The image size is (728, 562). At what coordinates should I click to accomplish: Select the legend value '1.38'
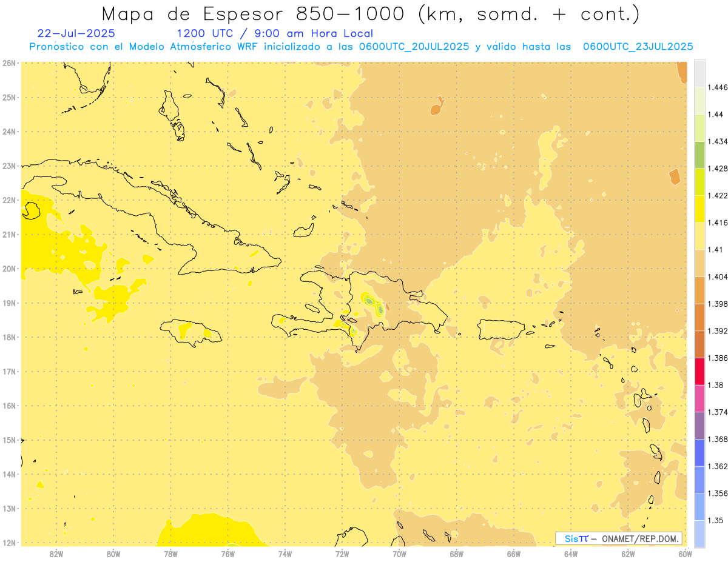pyautogui.click(x=715, y=385)
